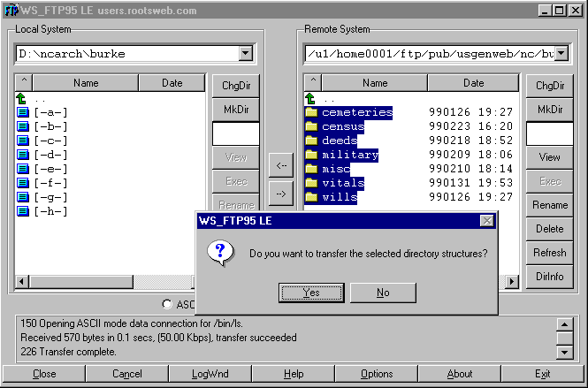Click No in the transfer dialog

click(382, 293)
